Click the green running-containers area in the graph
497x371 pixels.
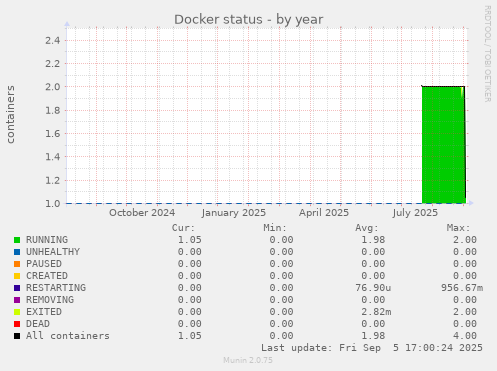(443, 145)
